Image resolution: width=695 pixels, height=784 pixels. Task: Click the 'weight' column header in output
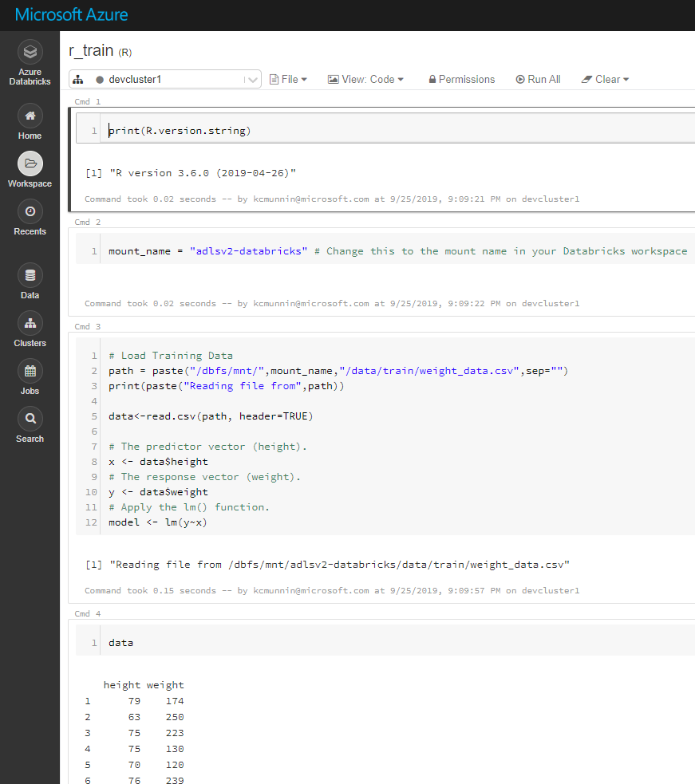tap(165, 685)
